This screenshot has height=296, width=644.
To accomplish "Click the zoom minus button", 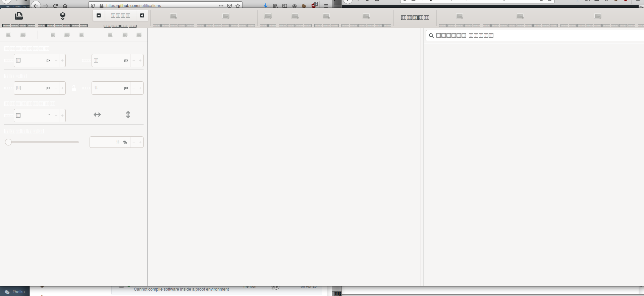I will 99,15.
